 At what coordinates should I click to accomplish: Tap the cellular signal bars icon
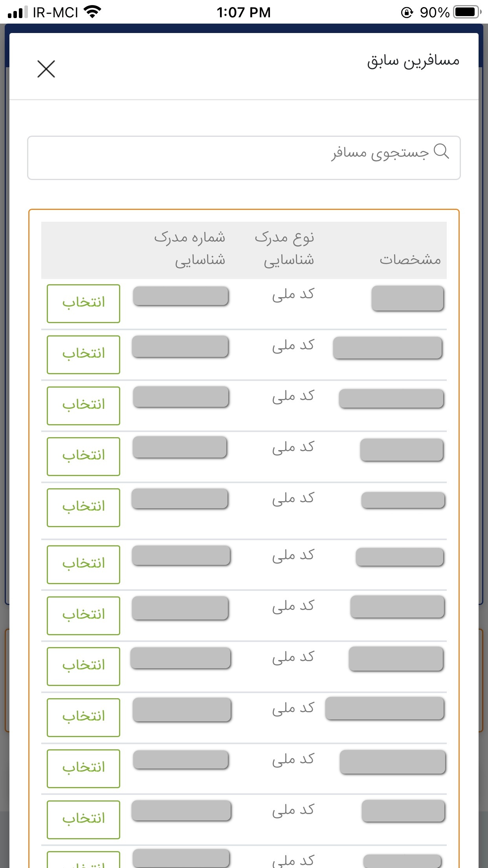pos(18,12)
